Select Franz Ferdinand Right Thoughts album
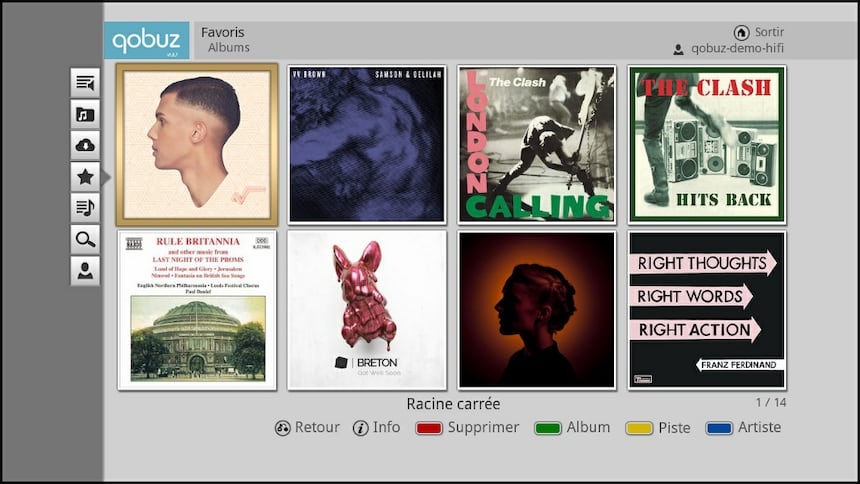860x484 pixels. (707, 311)
